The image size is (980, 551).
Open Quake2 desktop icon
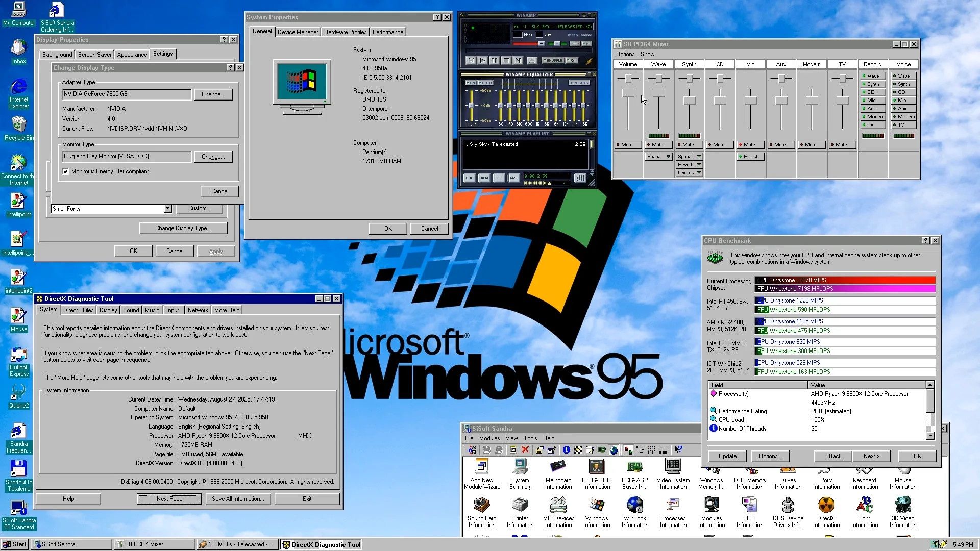pyautogui.click(x=19, y=396)
